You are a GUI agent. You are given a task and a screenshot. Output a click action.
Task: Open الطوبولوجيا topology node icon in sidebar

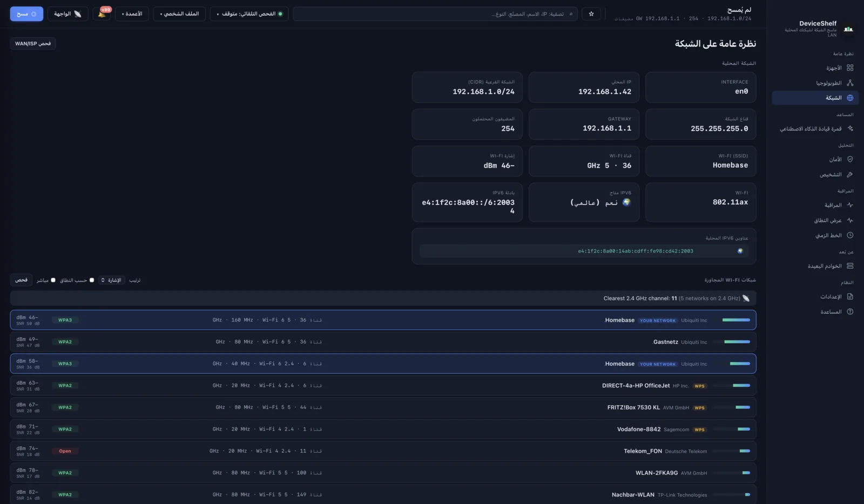(850, 83)
